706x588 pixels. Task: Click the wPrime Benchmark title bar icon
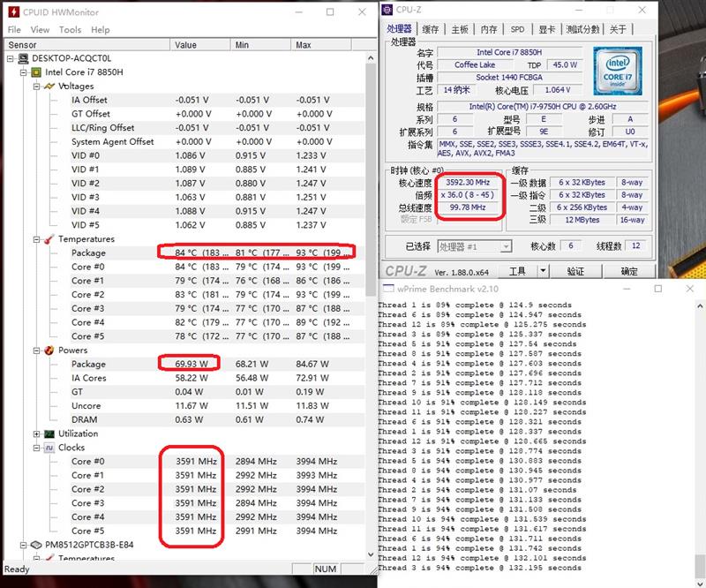tap(388, 289)
